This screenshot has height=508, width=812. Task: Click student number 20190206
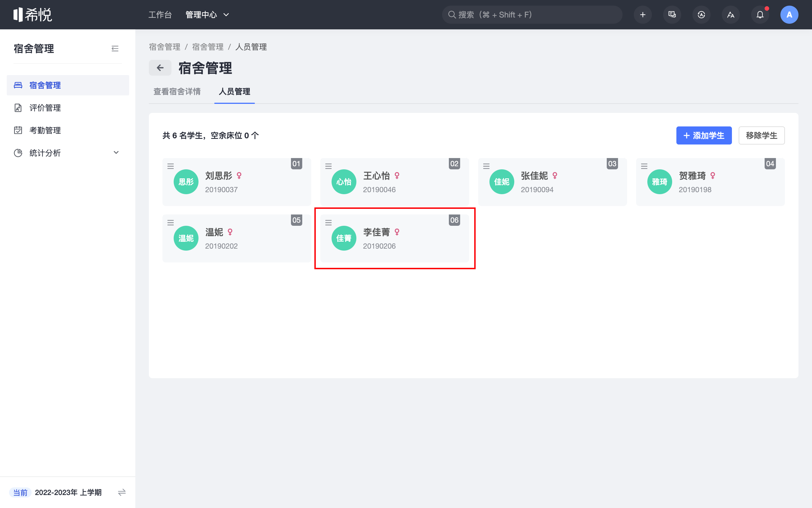coord(379,246)
